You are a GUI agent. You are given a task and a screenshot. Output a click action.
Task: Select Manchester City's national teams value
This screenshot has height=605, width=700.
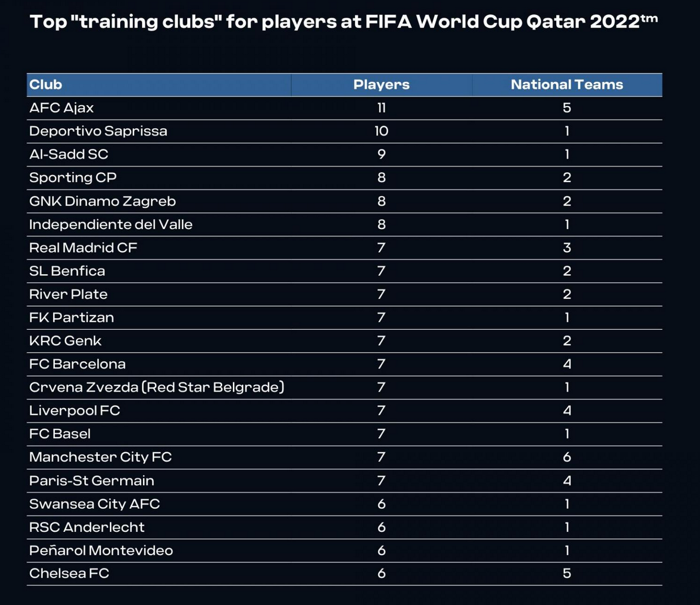pos(567,457)
